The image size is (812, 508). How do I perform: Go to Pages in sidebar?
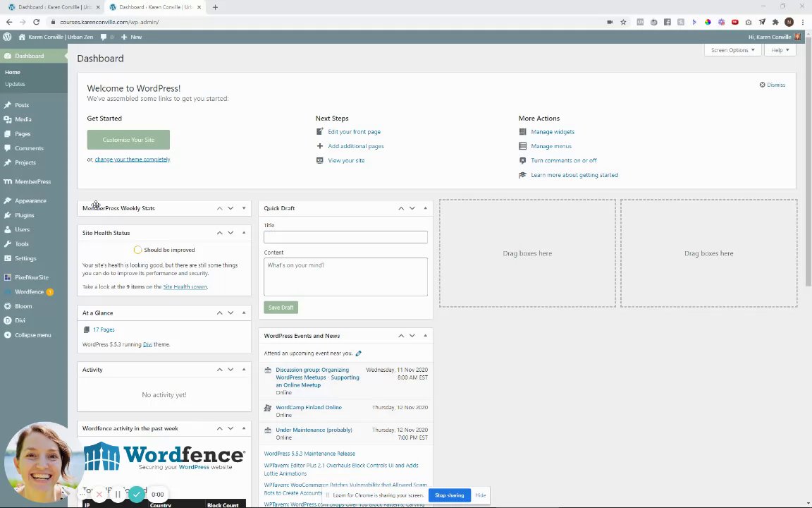[x=23, y=134]
